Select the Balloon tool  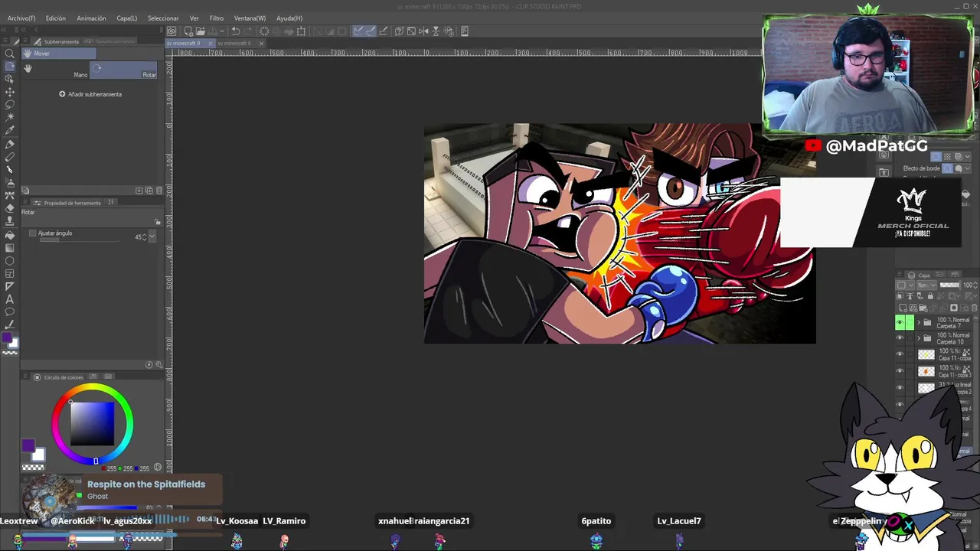(9, 312)
